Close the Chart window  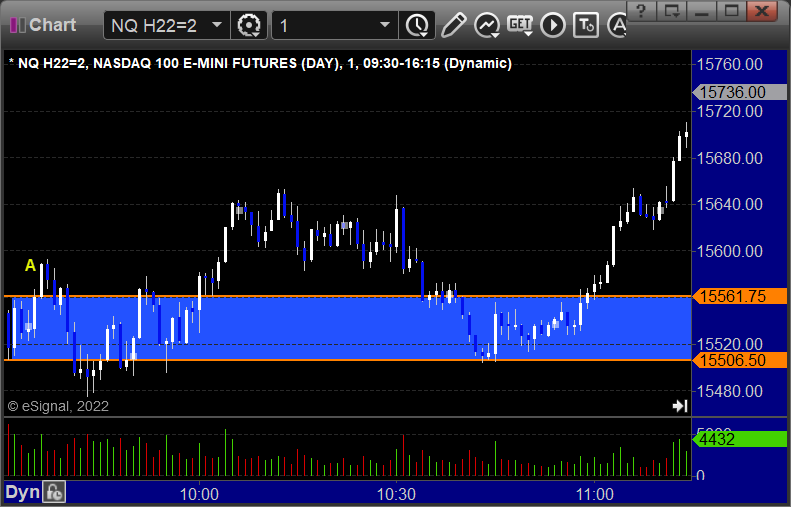click(762, 11)
